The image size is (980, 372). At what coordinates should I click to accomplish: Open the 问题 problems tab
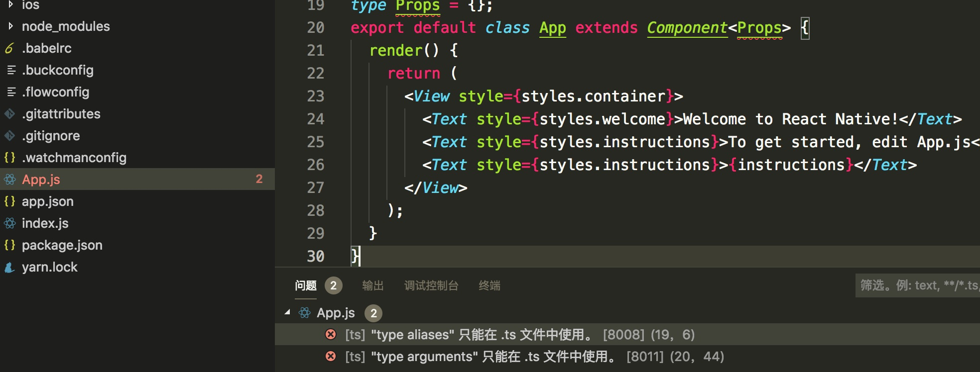click(x=306, y=285)
